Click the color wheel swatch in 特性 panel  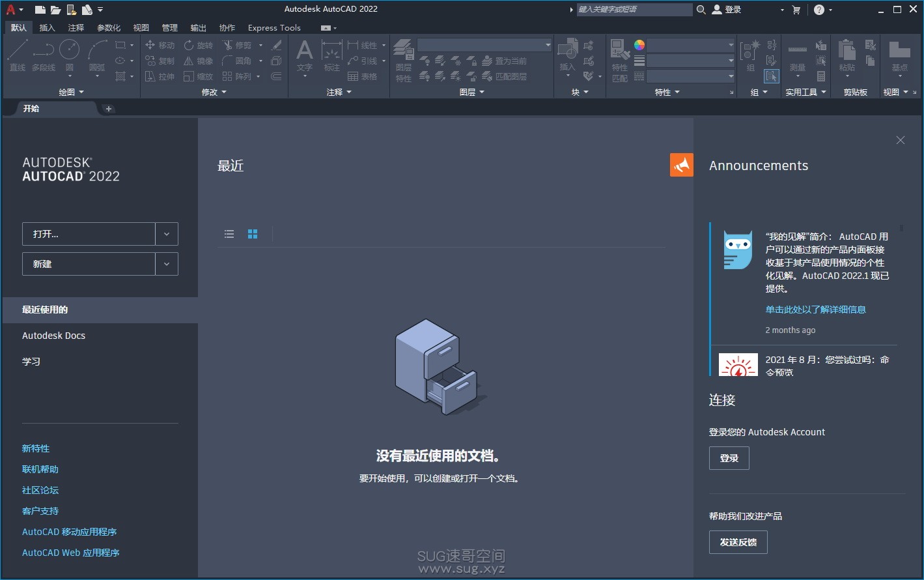(639, 45)
